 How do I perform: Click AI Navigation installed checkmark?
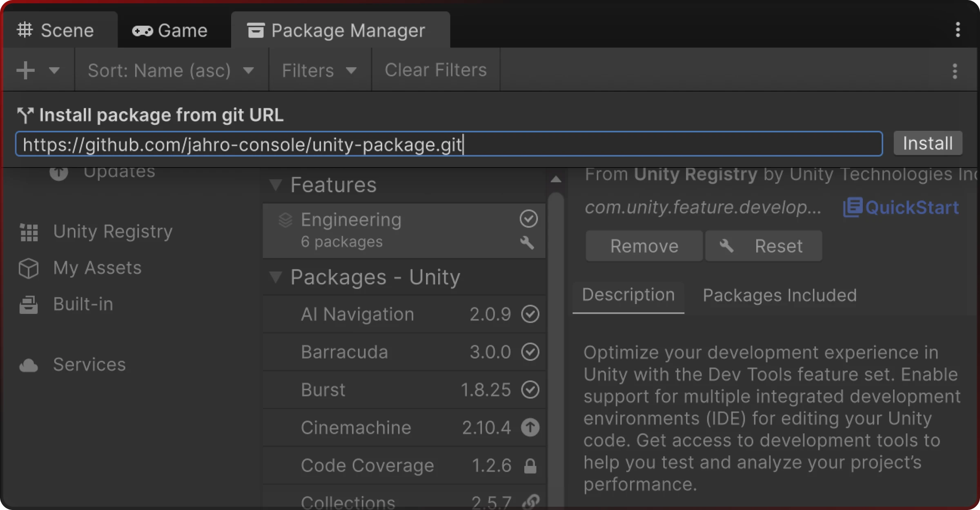coord(530,314)
